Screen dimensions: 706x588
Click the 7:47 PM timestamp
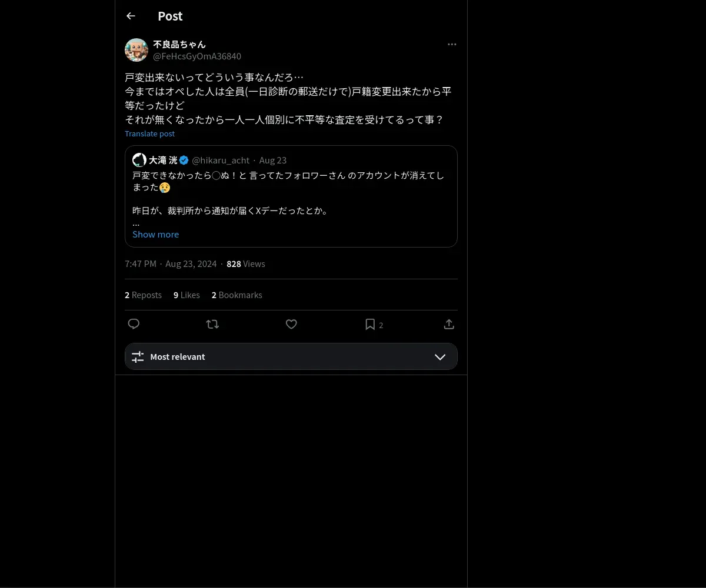141,263
